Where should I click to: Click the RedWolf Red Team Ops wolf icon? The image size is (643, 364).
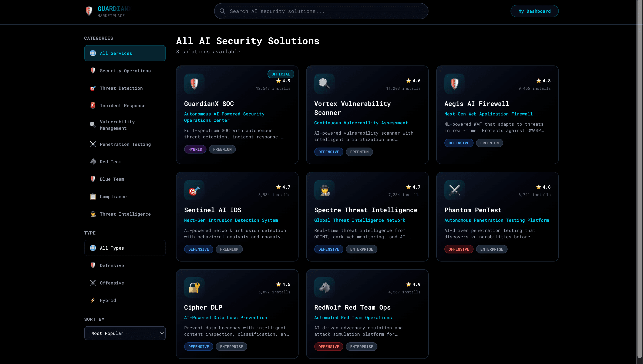pos(324,287)
